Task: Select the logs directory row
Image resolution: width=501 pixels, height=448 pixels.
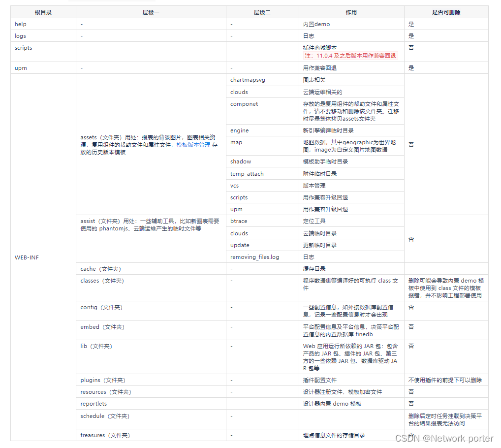Action: 20,35
